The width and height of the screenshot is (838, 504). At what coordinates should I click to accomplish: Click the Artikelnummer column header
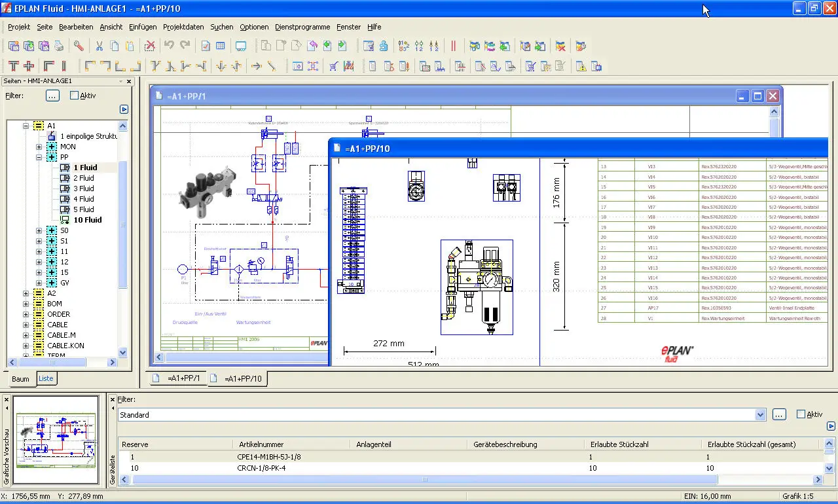coord(292,444)
